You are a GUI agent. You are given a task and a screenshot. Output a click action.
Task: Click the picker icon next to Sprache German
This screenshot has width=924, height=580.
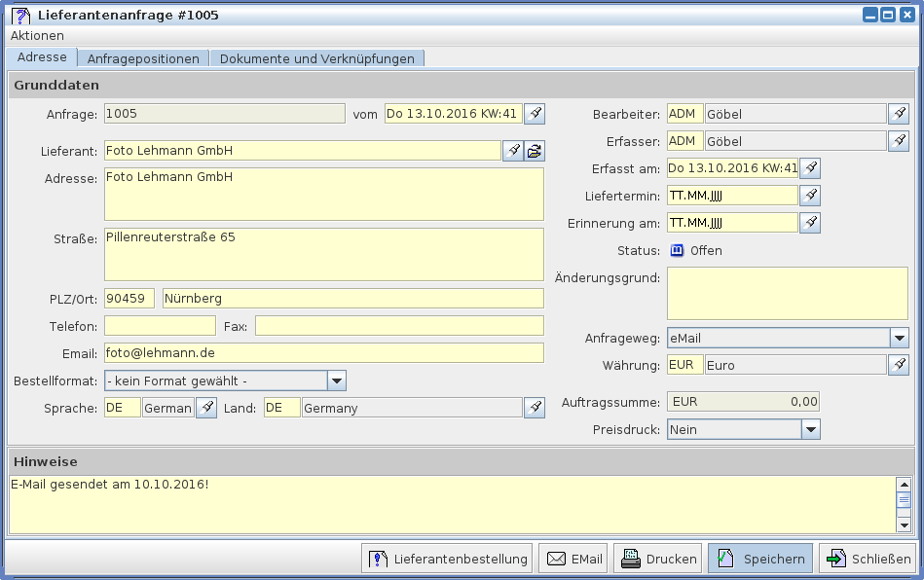tap(205, 408)
